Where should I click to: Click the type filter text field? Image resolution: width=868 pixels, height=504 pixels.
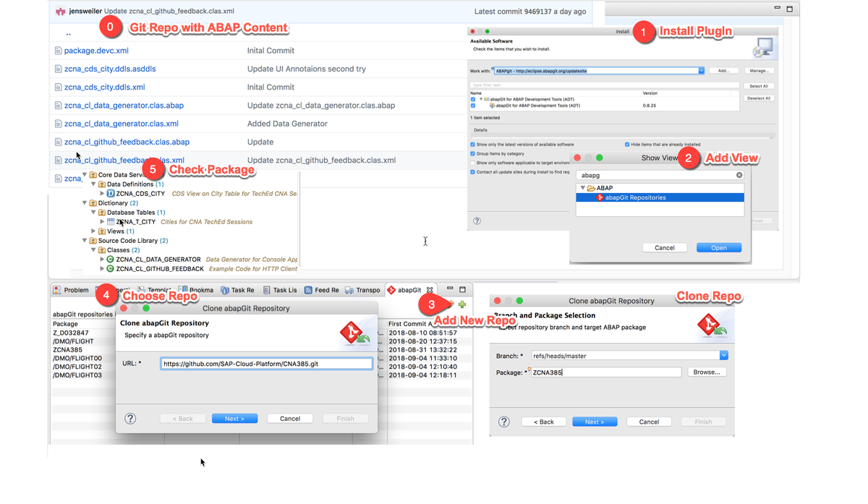click(604, 85)
